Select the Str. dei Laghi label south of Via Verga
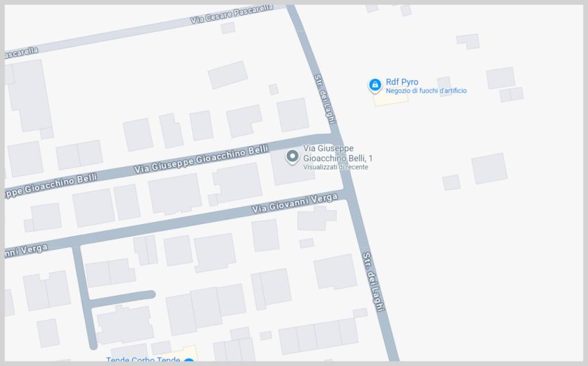This screenshot has width=588, height=366. (x=373, y=281)
